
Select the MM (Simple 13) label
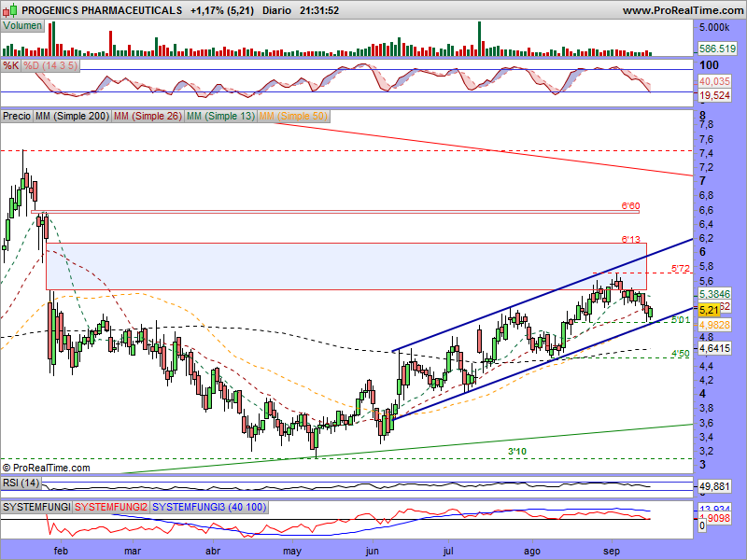(x=220, y=116)
